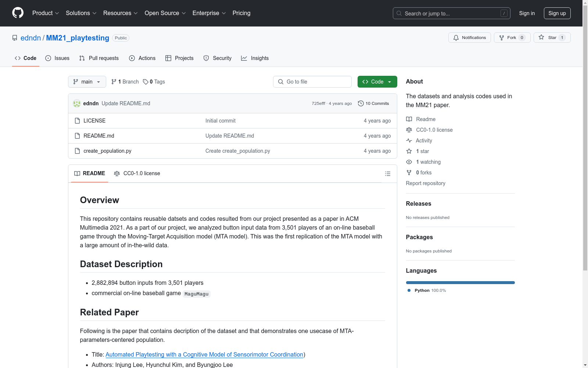Click the slash shortcut key icon in search
The width and height of the screenshot is (588, 368).
[504, 13]
